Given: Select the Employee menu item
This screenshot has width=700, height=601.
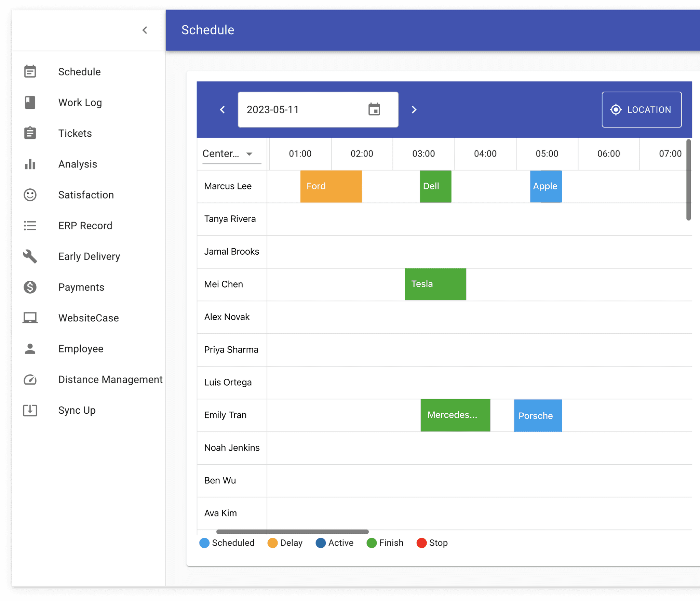Looking at the screenshot, I should coord(81,349).
